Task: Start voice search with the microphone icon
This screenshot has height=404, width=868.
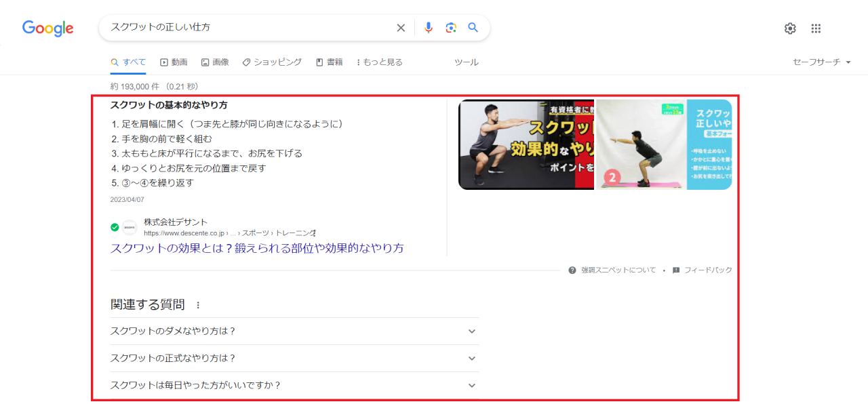Action: tap(428, 28)
